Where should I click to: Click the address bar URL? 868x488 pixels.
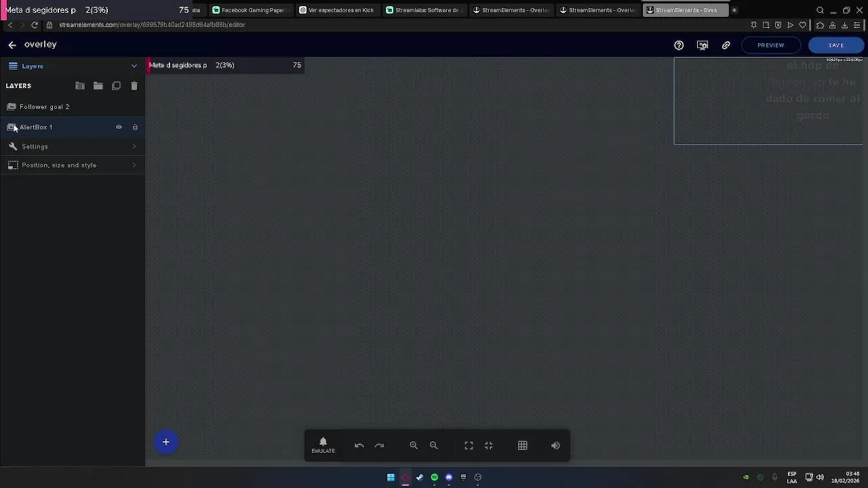pyautogui.click(x=152, y=25)
